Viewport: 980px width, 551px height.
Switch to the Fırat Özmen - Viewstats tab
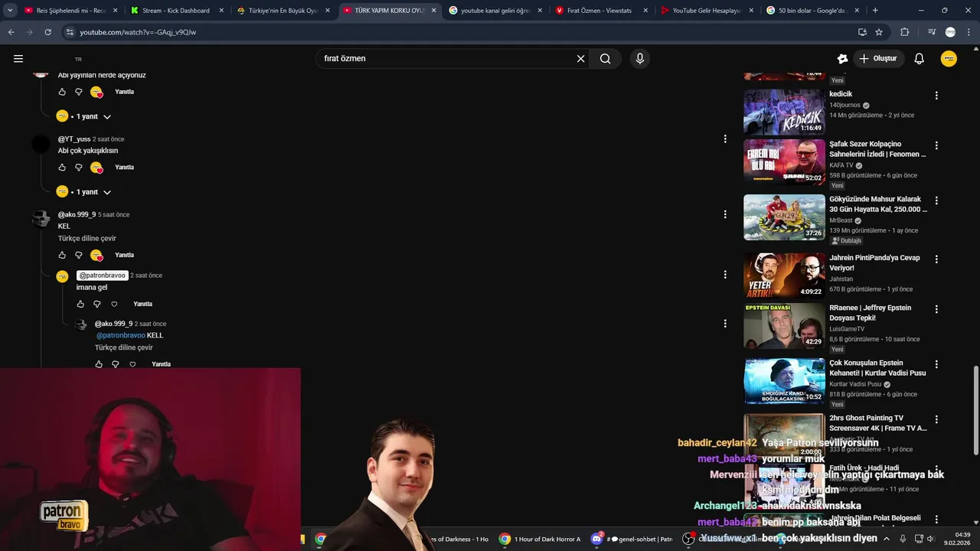pos(599,11)
